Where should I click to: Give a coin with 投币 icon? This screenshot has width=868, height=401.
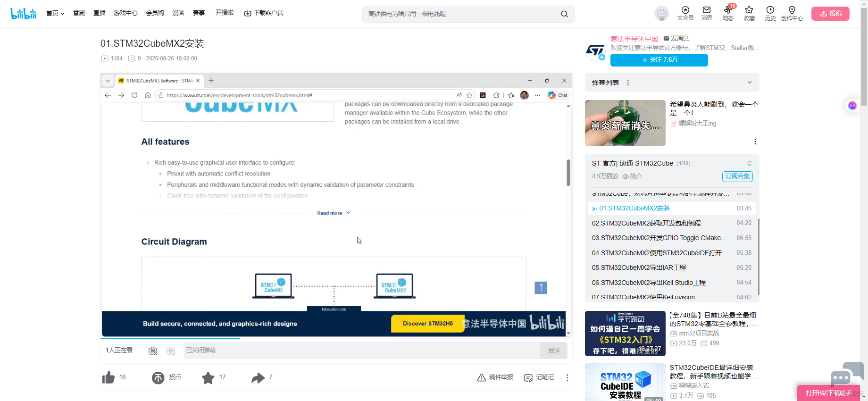158,377
